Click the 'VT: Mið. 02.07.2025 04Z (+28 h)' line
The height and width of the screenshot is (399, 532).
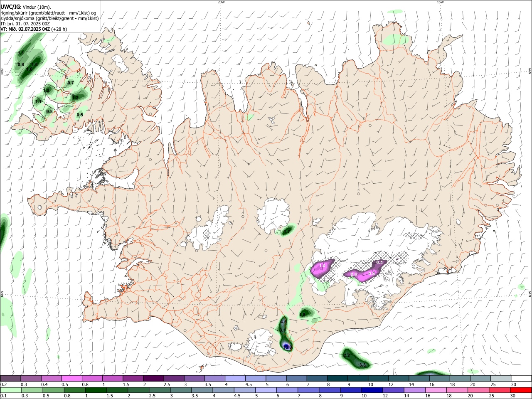34,29
